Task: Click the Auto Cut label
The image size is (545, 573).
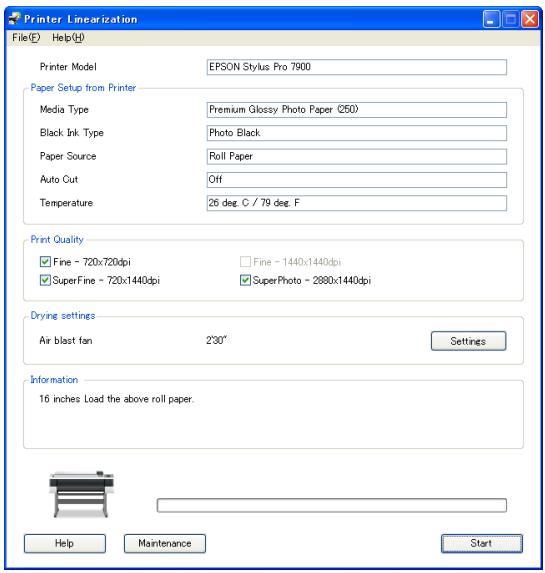Action: 59,179
